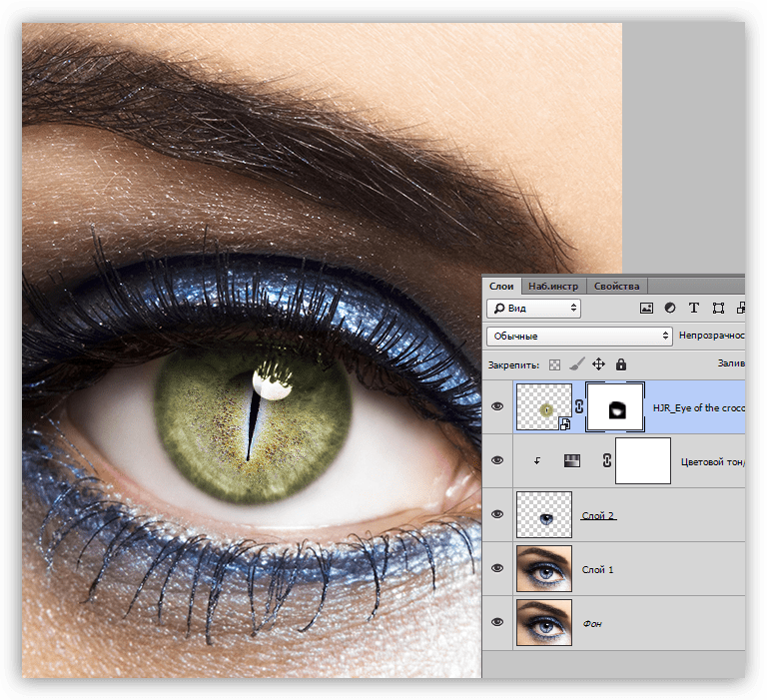Select the Слой 2 layer name
This screenshot has width=767, height=700.
tap(598, 515)
